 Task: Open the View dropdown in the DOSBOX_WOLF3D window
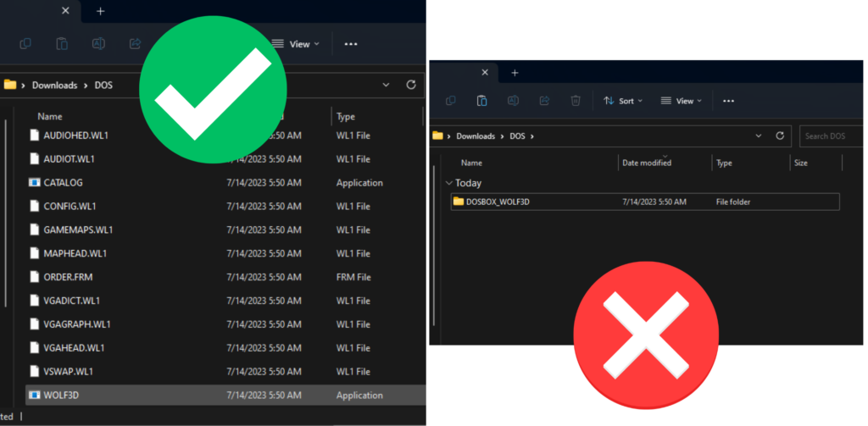pos(681,101)
